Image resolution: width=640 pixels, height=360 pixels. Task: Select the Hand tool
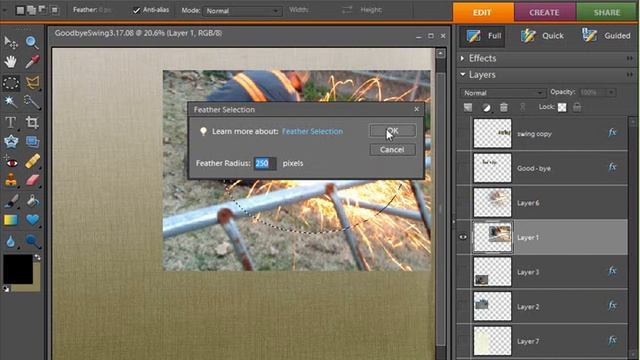click(x=11, y=62)
